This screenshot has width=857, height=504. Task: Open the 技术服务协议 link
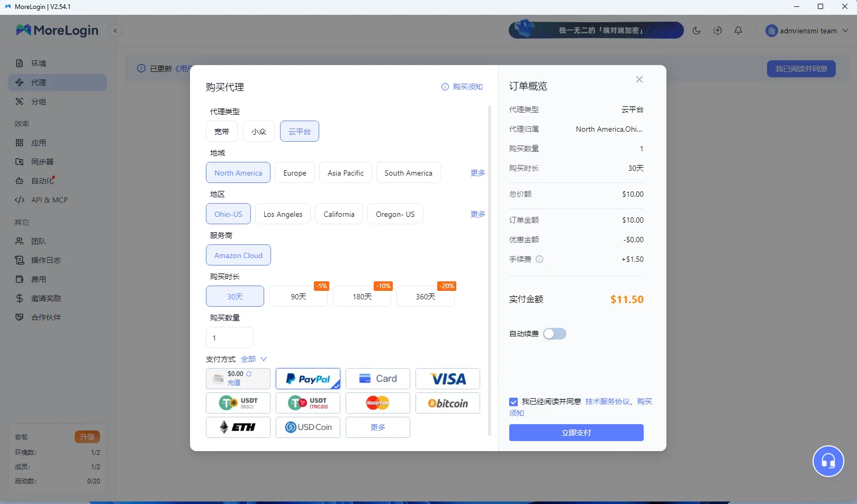tap(608, 401)
